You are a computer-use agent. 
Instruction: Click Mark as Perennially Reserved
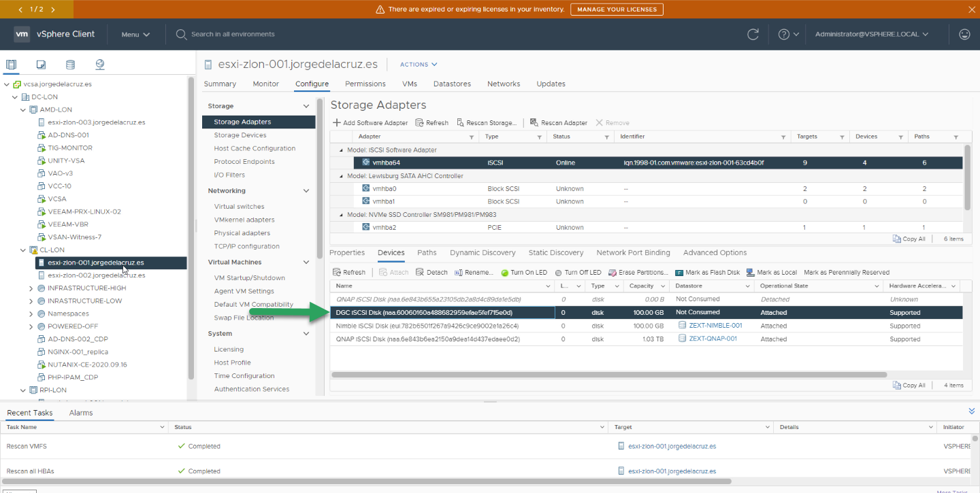[847, 273]
